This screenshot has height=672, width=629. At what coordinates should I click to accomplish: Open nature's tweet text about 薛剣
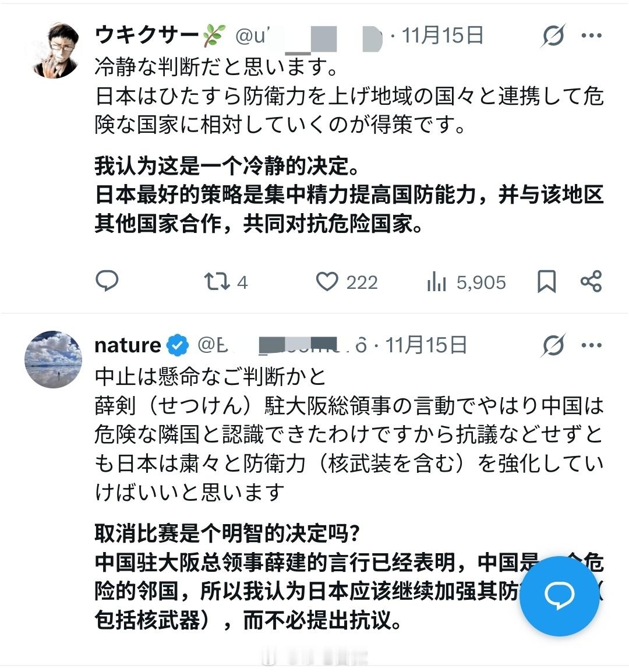pos(349,434)
